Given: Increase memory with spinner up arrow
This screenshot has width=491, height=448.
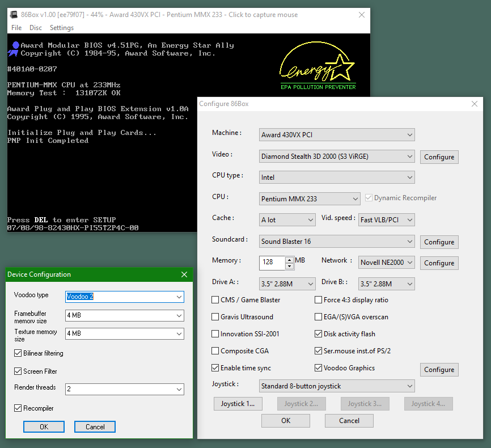Looking at the screenshot, I should tap(289, 260).
